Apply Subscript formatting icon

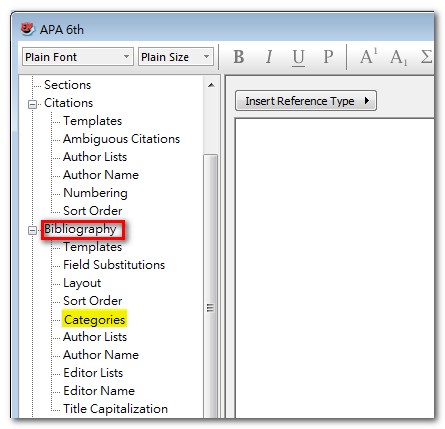click(x=399, y=57)
